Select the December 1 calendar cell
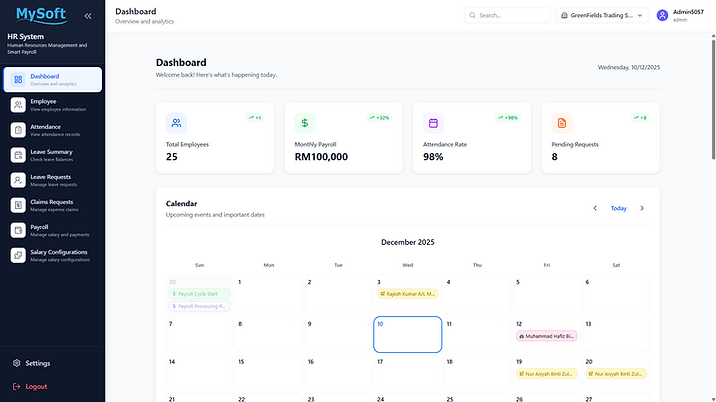716x402 pixels. (x=269, y=294)
